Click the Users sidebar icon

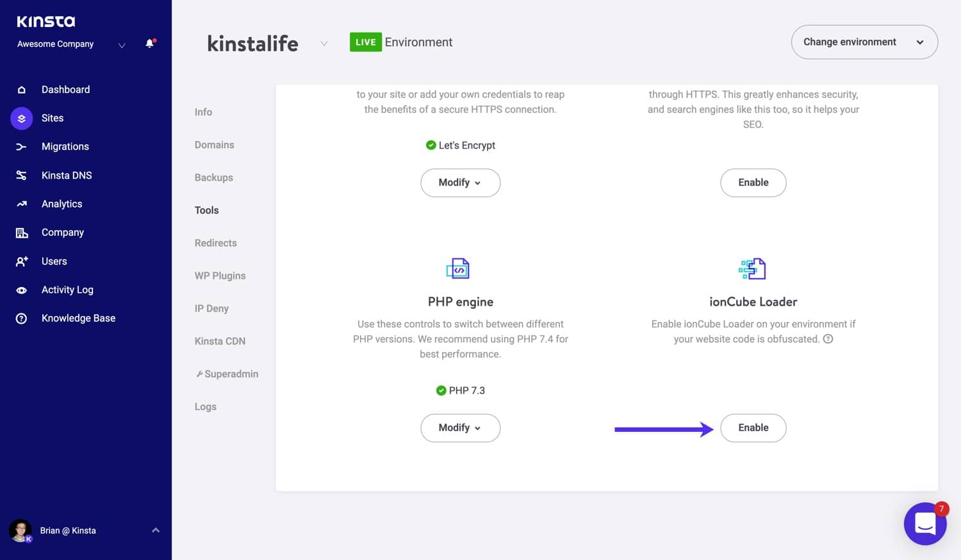click(21, 261)
